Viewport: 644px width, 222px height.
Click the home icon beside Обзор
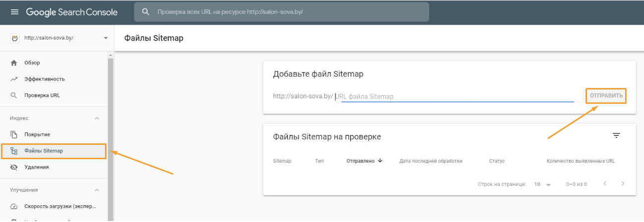coord(14,63)
